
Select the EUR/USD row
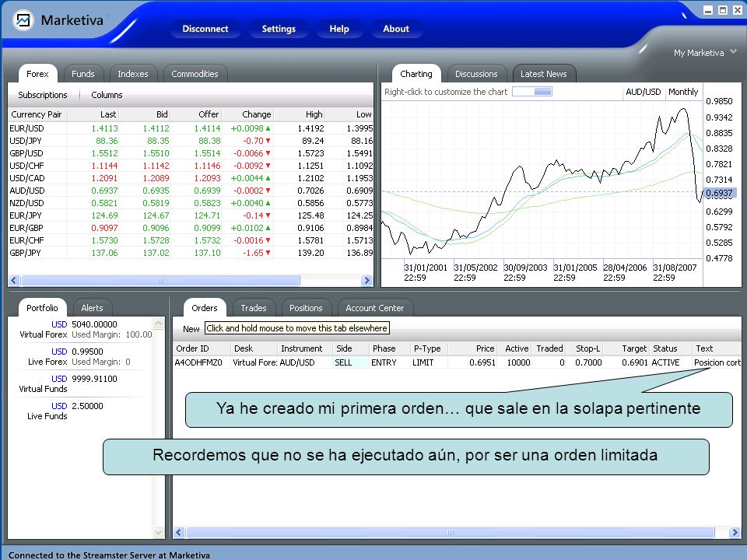pyautogui.click(x=191, y=128)
